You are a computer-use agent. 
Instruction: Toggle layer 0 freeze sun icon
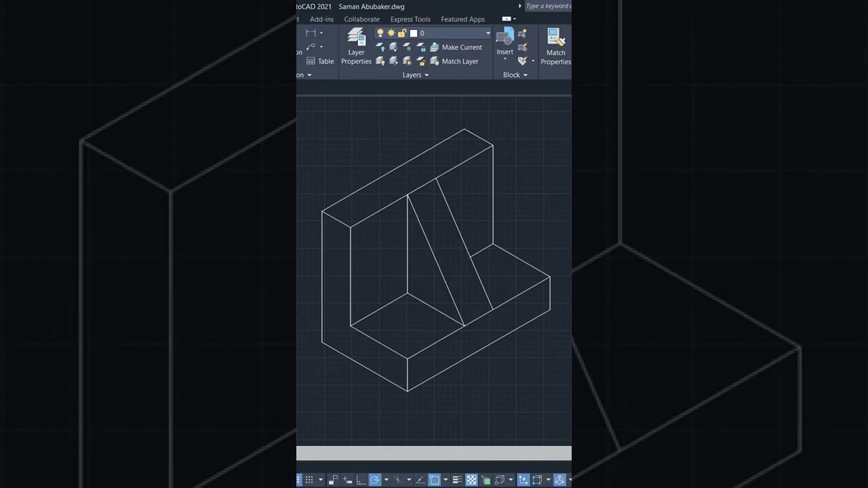click(x=391, y=33)
